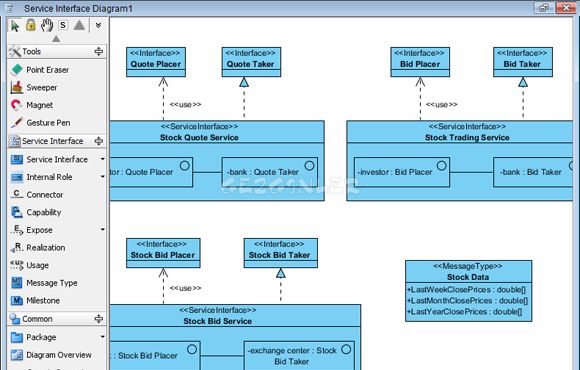Activate the arrow selection pointer
580x370 pixels.
[15, 26]
